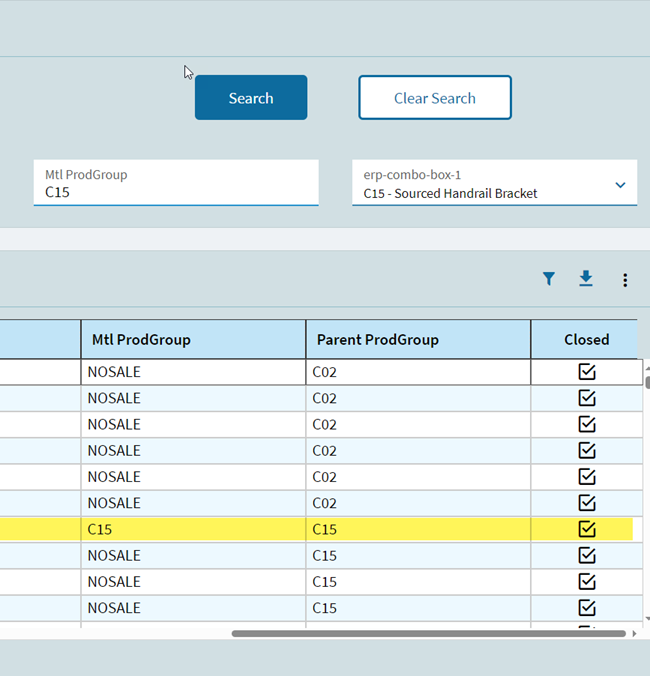Open the three-dot overflow menu
Image resolution: width=650 pixels, height=676 pixels.
[x=625, y=280]
